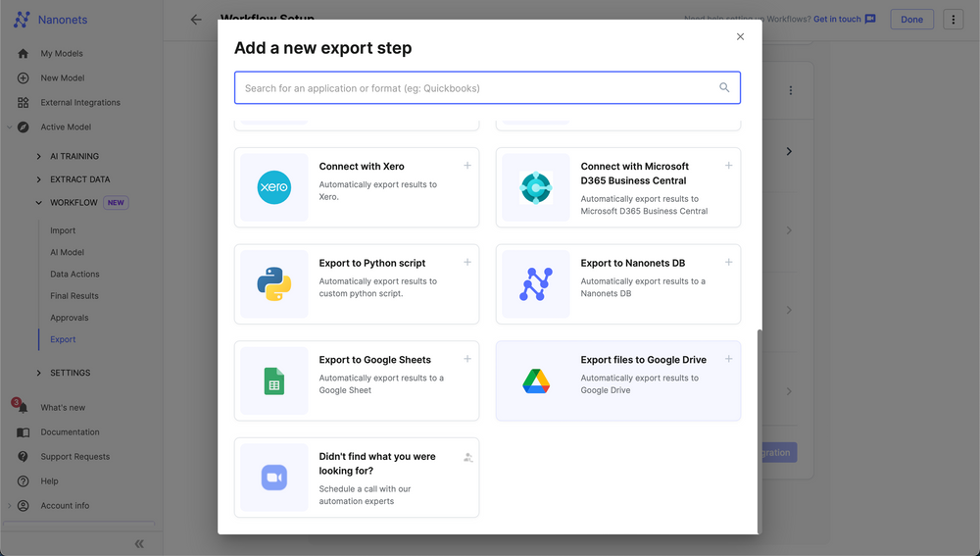Click the Google Sheets icon
This screenshot has width=980, height=556.
274,381
